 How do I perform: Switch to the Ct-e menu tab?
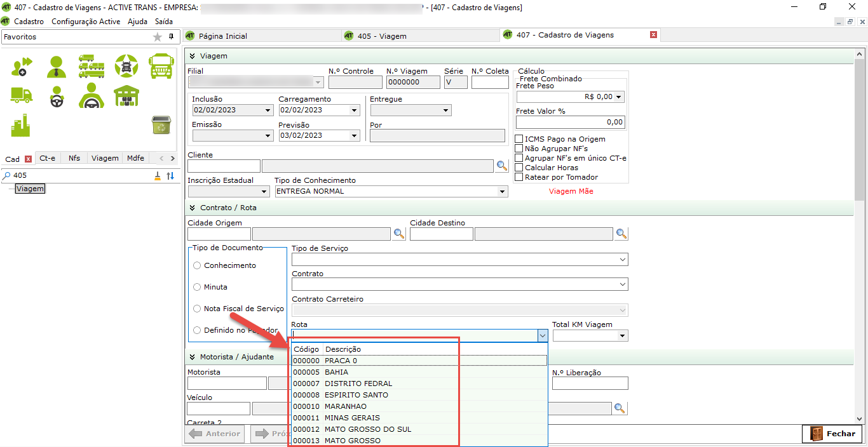(48, 158)
